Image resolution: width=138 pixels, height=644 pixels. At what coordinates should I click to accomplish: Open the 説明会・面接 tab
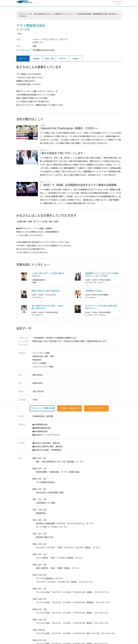pyautogui.click(x=49, y=58)
